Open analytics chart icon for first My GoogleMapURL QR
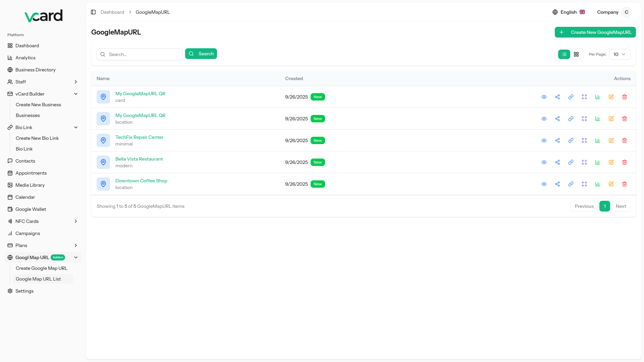 [598, 97]
